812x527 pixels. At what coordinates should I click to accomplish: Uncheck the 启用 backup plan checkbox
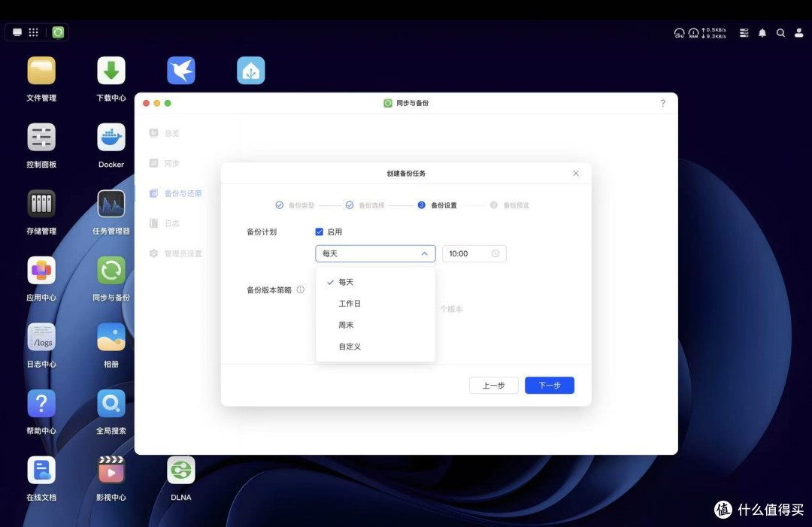[x=319, y=232]
